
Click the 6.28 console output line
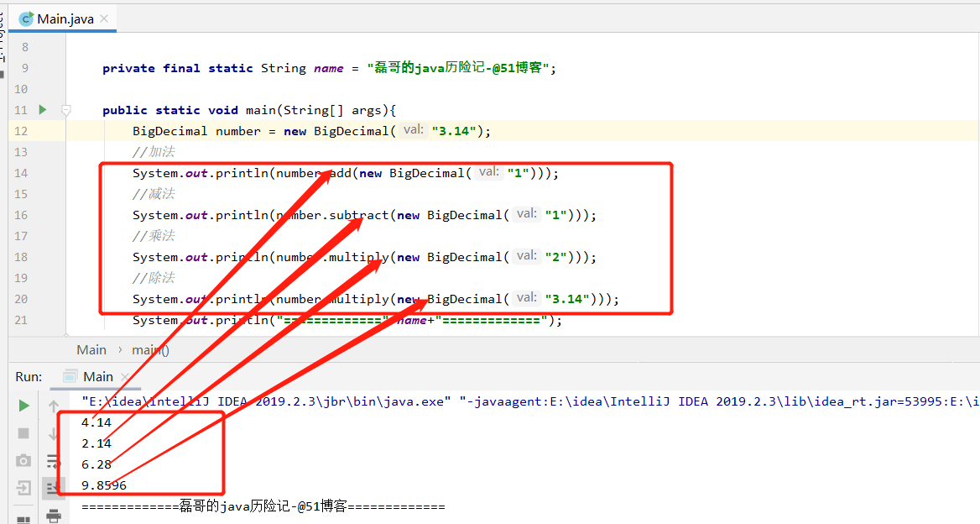coord(96,464)
